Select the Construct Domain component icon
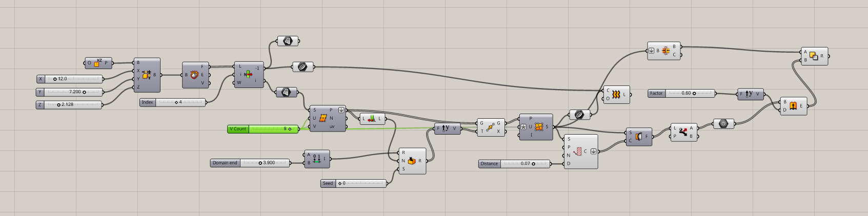868x216 pixels. [316, 159]
